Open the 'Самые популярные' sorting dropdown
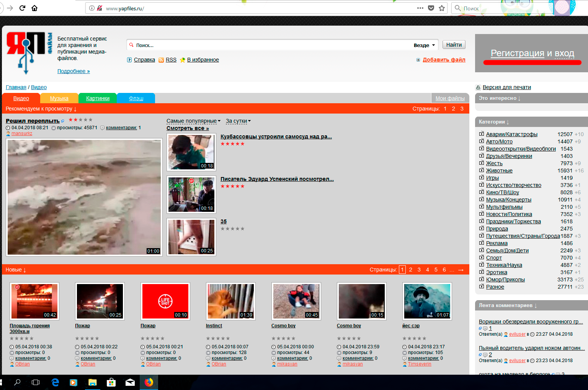588x390 pixels. click(x=193, y=121)
